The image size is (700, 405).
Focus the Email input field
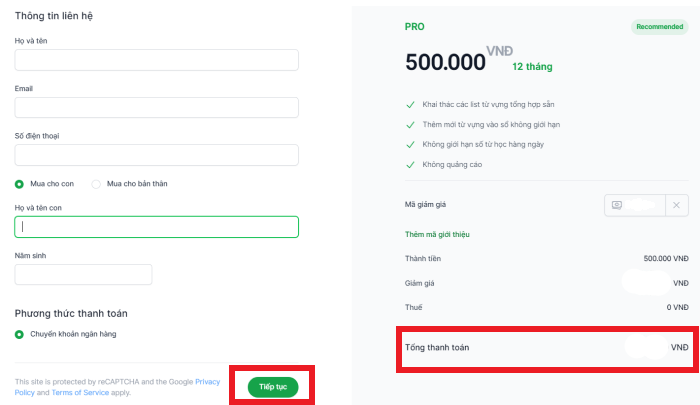click(157, 108)
